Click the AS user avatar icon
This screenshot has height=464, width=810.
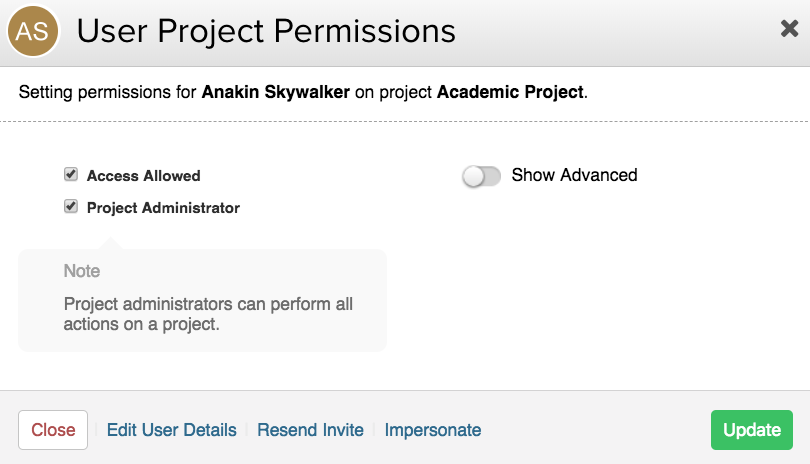33,33
